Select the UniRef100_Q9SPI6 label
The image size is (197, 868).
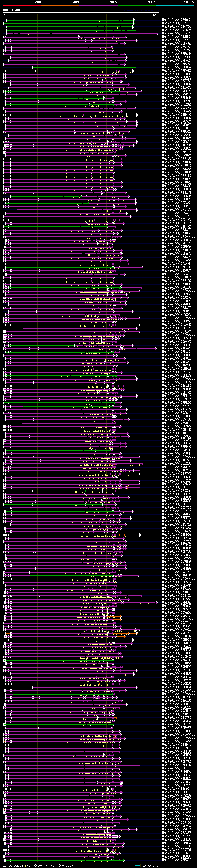click(x=177, y=94)
